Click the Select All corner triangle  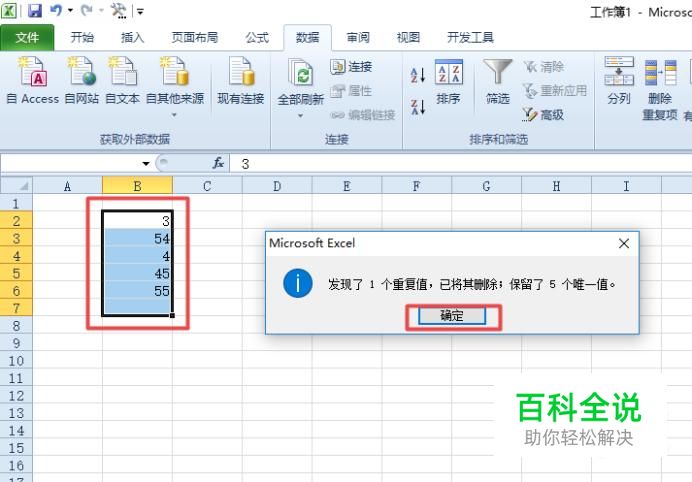click(16, 185)
